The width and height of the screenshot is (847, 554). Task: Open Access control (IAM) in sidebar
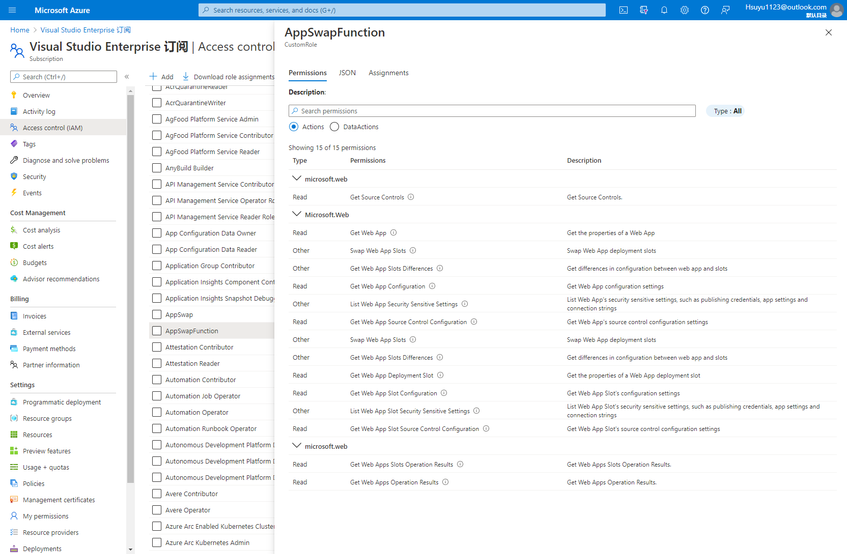tap(63, 127)
